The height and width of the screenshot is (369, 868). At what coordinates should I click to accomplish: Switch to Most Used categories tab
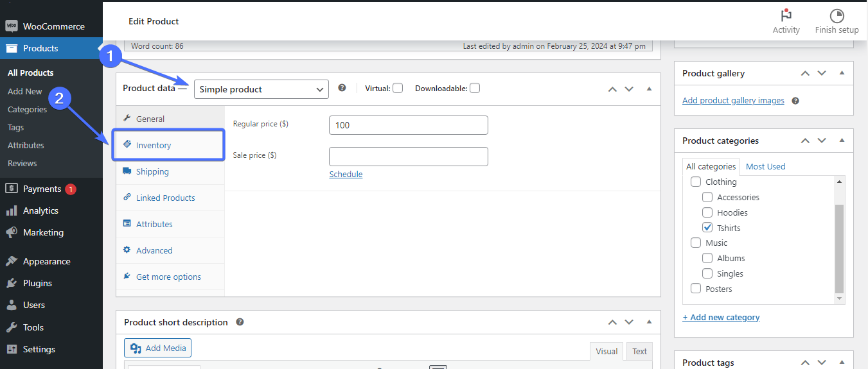point(765,166)
